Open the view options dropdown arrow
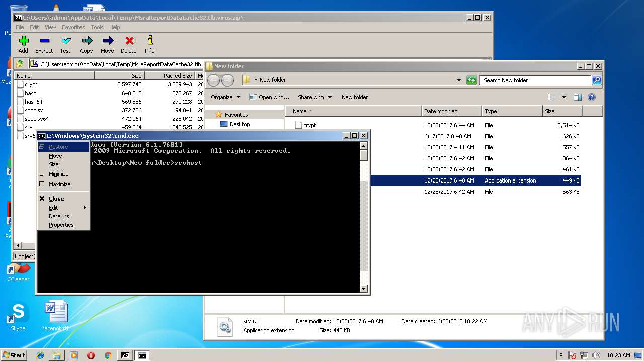Screen dimensions: 644x362 coord(564,97)
